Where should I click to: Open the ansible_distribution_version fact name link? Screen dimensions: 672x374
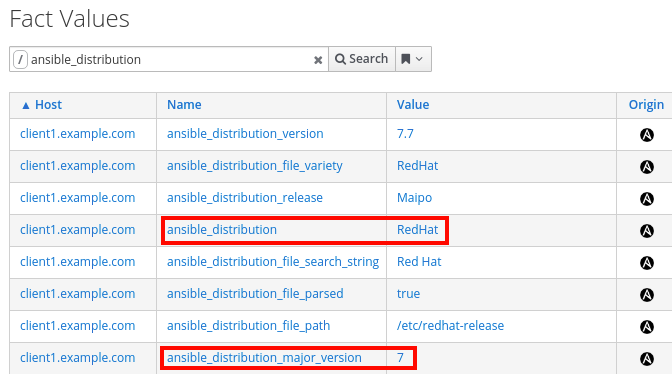(245, 134)
